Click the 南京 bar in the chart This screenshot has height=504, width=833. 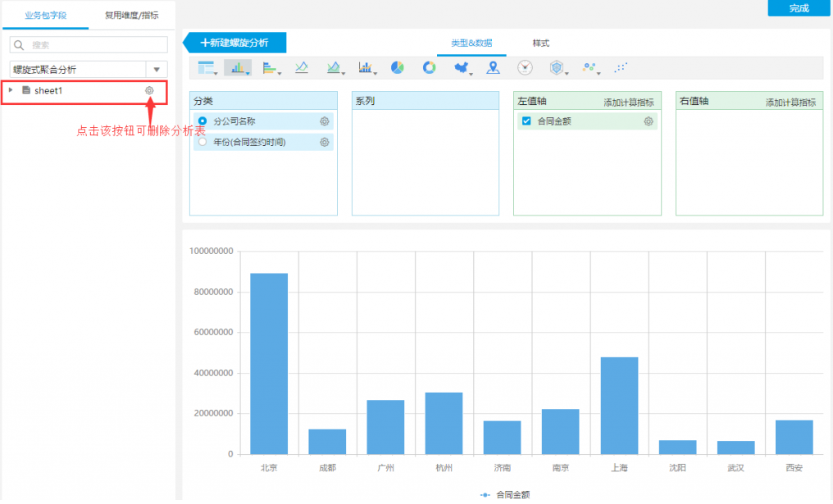click(561, 432)
